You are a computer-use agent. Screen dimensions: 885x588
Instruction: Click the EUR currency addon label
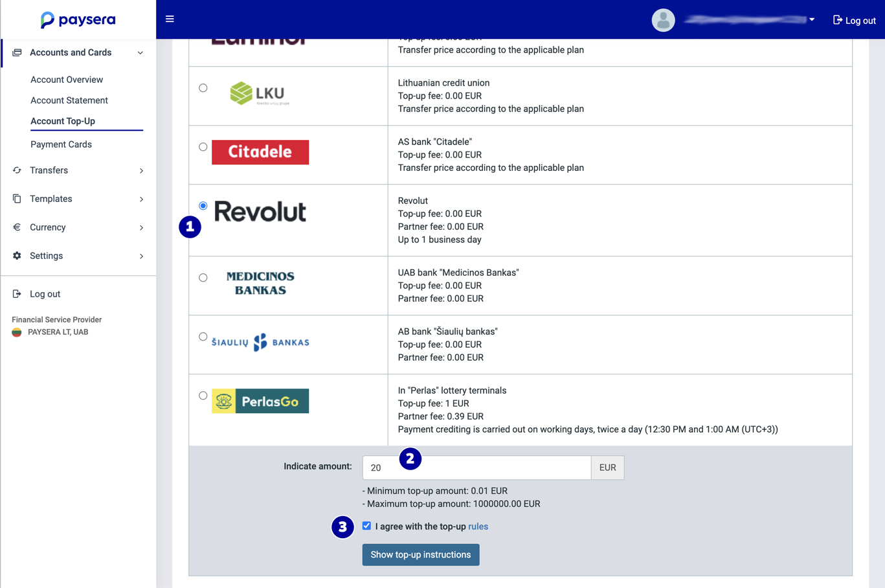pyautogui.click(x=608, y=468)
